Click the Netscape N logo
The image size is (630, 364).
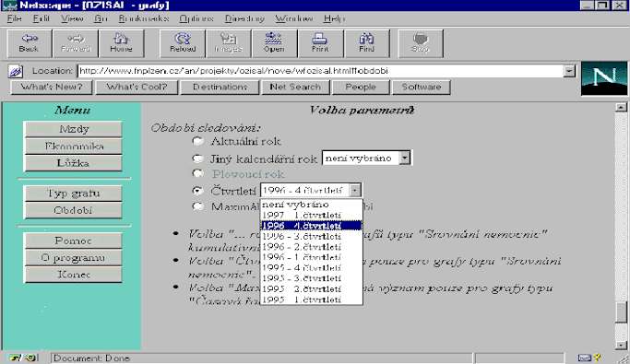coord(604,77)
